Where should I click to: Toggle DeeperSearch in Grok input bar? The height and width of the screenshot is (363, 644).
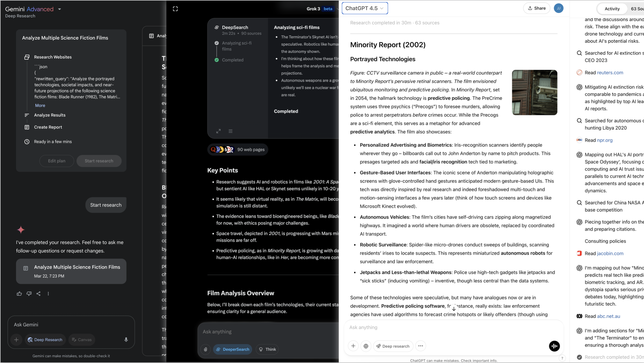tap(233, 349)
